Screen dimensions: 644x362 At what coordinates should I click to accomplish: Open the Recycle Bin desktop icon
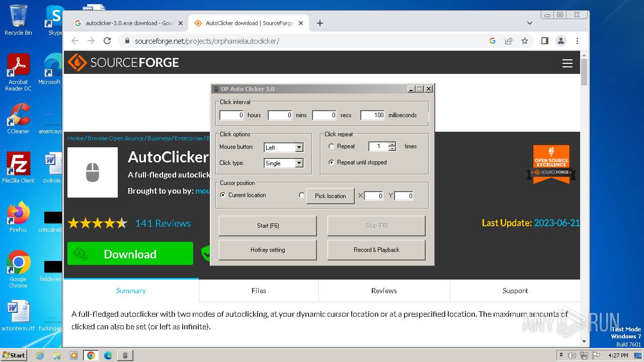click(x=18, y=20)
